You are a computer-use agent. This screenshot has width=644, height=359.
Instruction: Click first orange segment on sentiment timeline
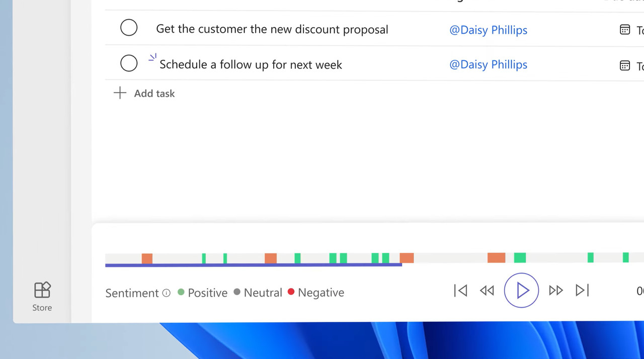point(147,258)
